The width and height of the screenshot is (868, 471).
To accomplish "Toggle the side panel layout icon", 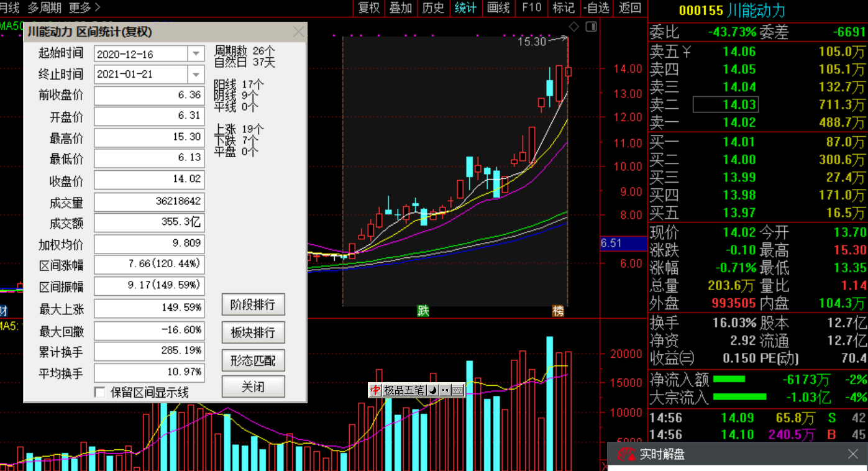I will tap(591, 27).
